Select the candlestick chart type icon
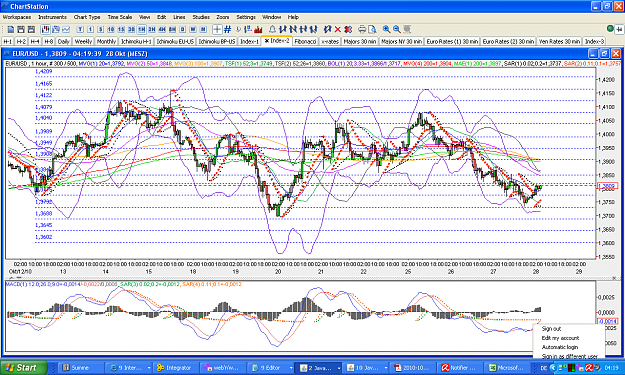This screenshot has height=375, width=625. [45, 29]
